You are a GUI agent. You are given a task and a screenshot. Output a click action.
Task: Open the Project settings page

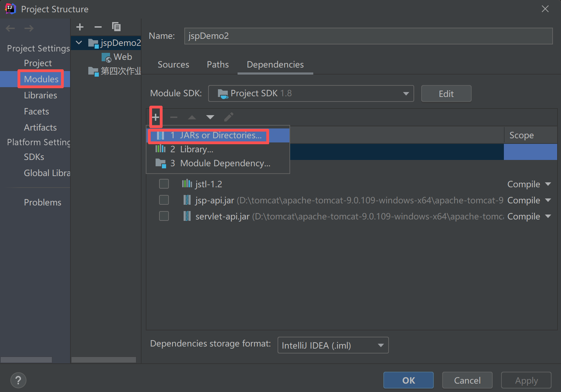(x=38, y=63)
